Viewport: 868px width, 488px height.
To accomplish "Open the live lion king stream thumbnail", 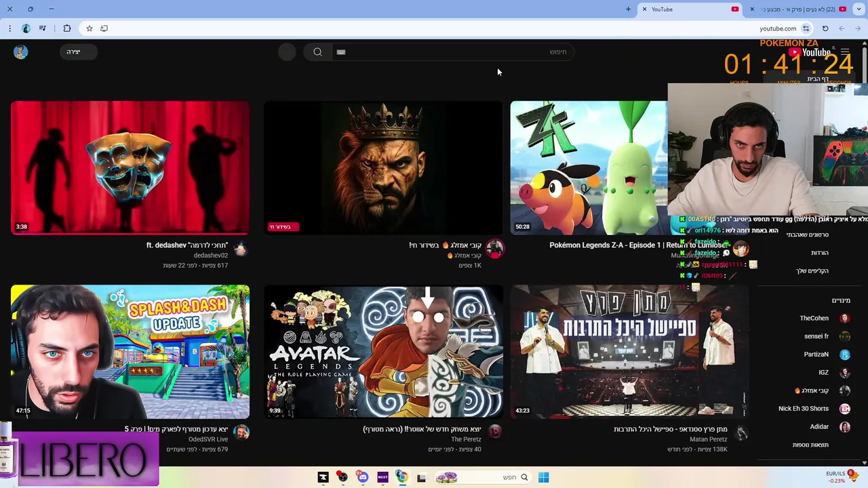I will tap(383, 167).
